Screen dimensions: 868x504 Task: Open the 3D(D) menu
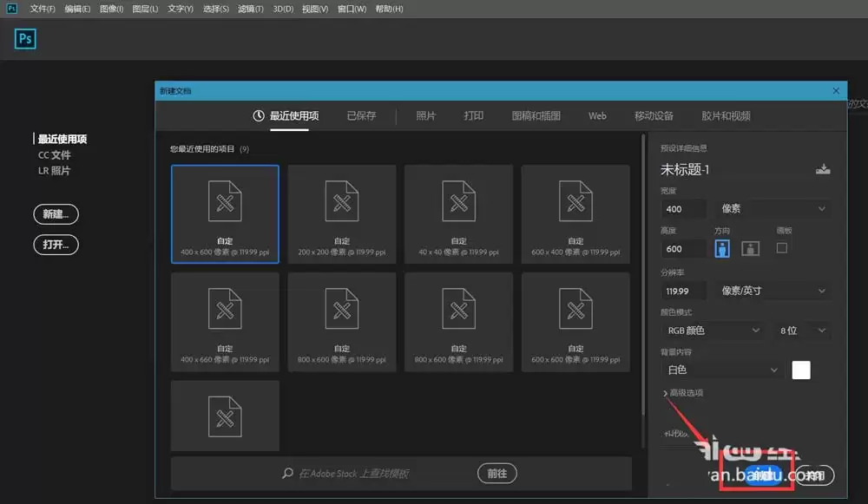click(283, 9)
